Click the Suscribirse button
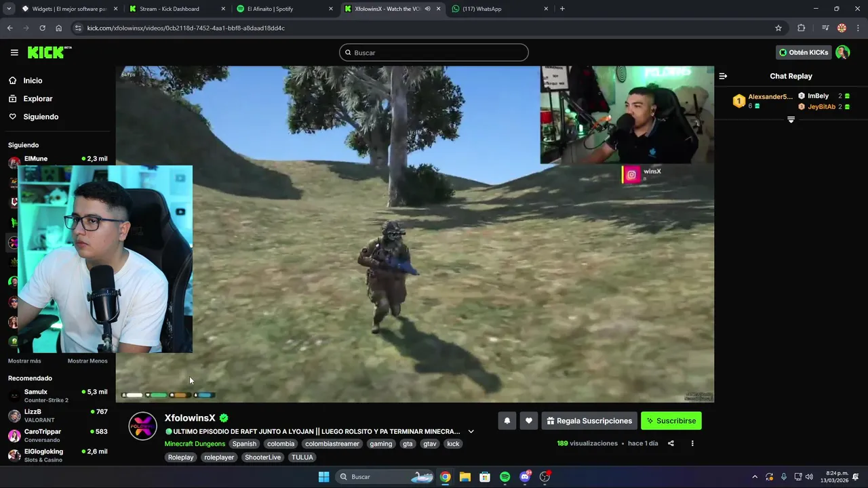 [x=671, y=421]
